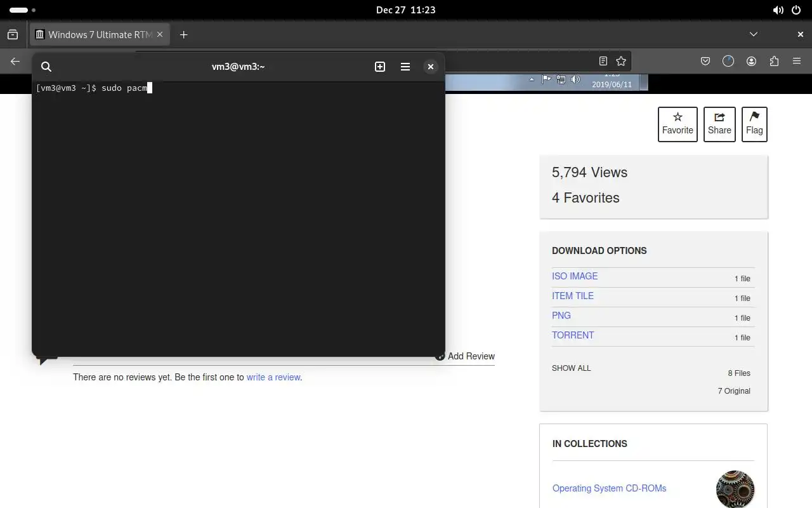Click the vm3@vm3:~ terminal title
The image size is (812, 508).
pos(238,67)
